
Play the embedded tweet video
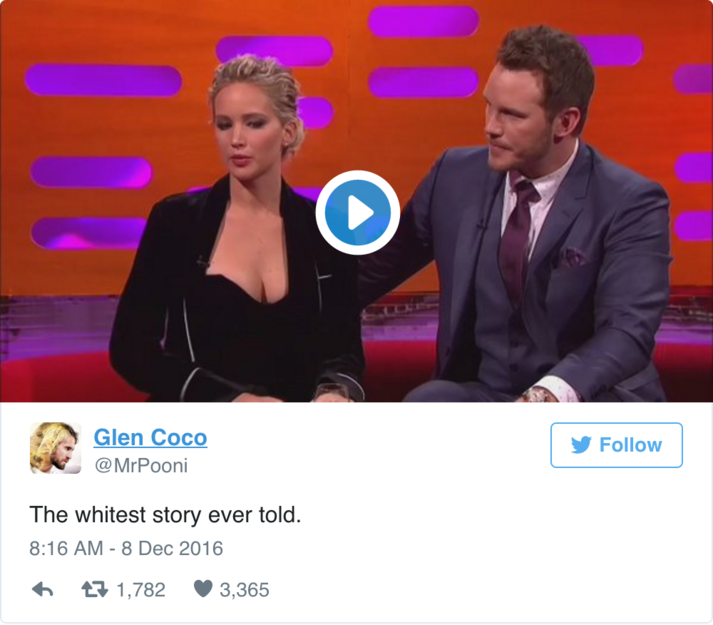[x=357, y=212]
